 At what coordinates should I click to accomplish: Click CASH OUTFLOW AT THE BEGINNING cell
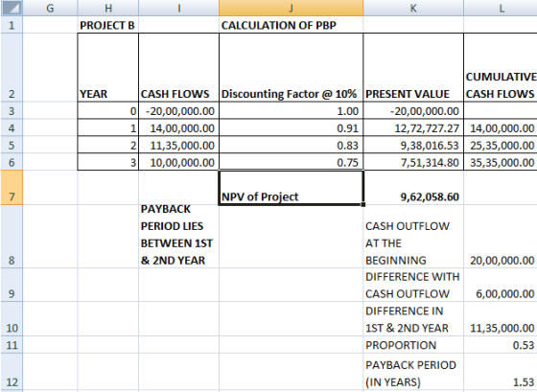[x=413, y=237]
